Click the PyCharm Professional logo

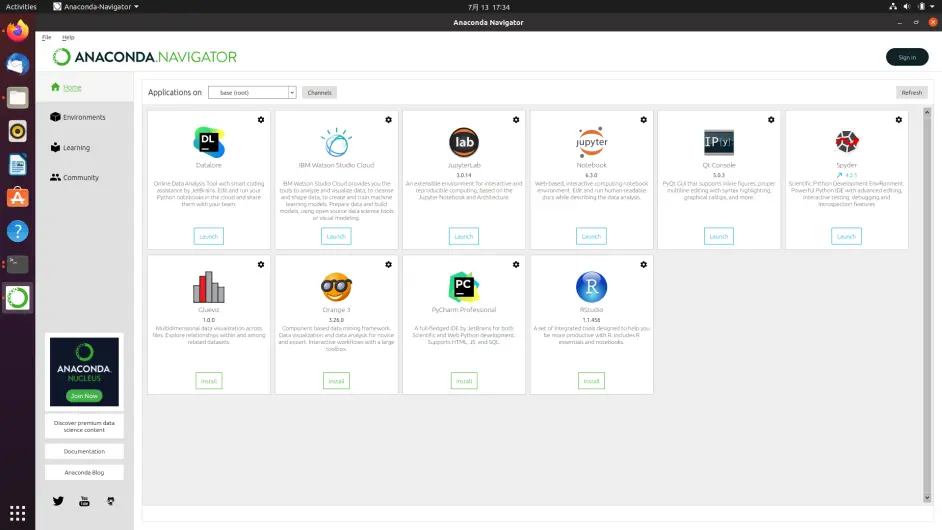(464, 287)
